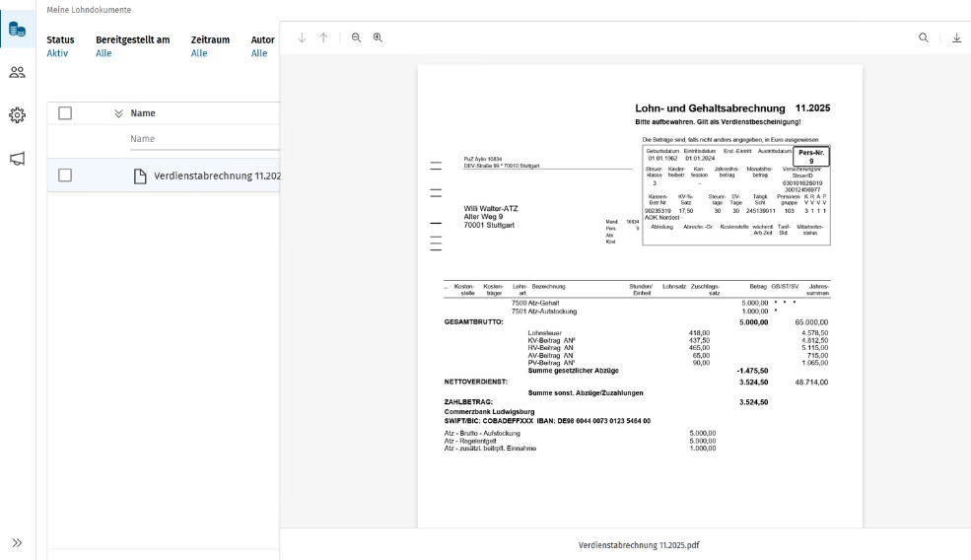This screenshot has width=971, height=560.
Task: Open the Autor filter dropdown
Action: pyautogui.click(x=259, y=53)
